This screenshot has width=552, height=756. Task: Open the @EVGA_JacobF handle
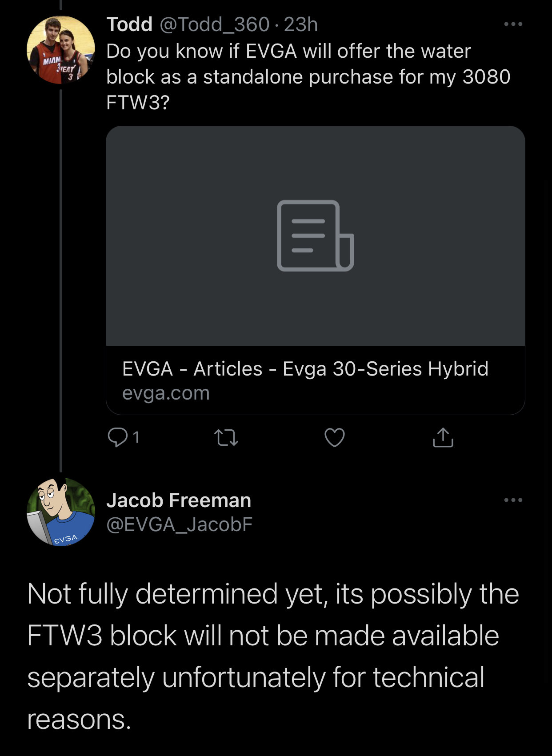(x=179, y=524)
